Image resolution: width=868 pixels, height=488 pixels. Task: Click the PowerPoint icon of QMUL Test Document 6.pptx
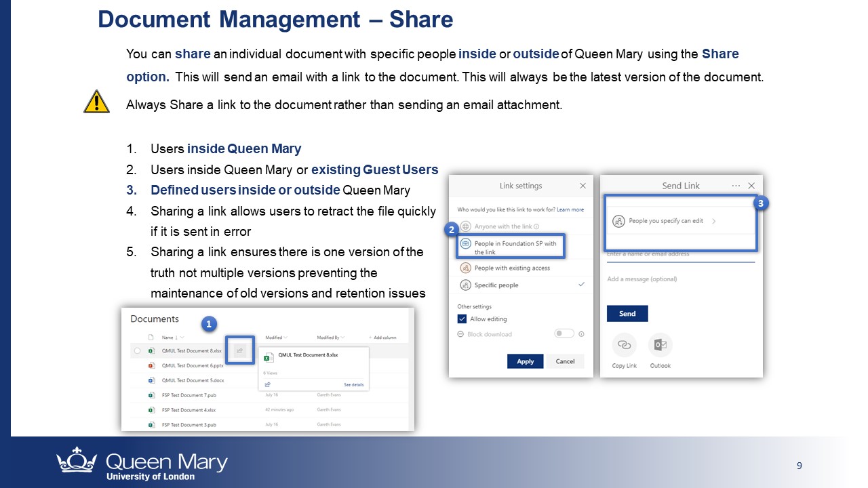[152, 365]
